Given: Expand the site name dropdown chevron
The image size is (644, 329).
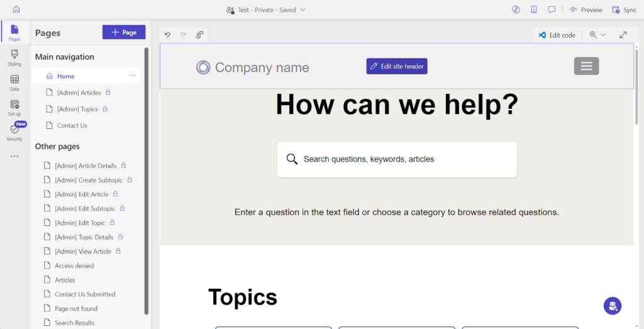Looking at the screenshot, I should click(303, 9).
